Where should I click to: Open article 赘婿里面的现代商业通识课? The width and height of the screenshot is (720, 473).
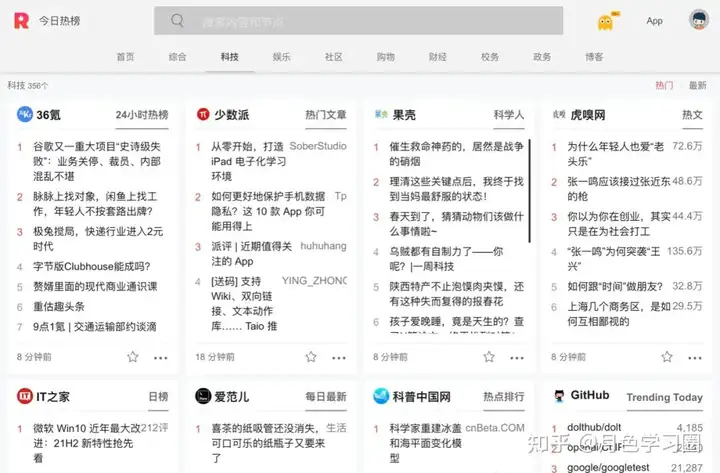click(x=95, y=287)
